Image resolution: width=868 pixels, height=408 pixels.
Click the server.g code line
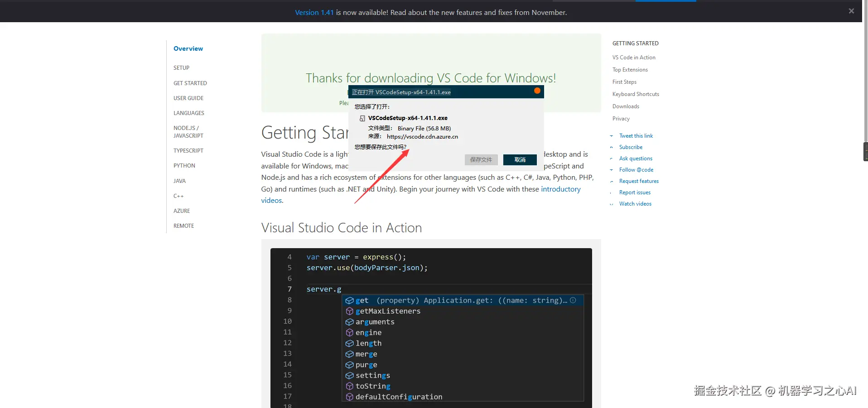tap(324, 289)
